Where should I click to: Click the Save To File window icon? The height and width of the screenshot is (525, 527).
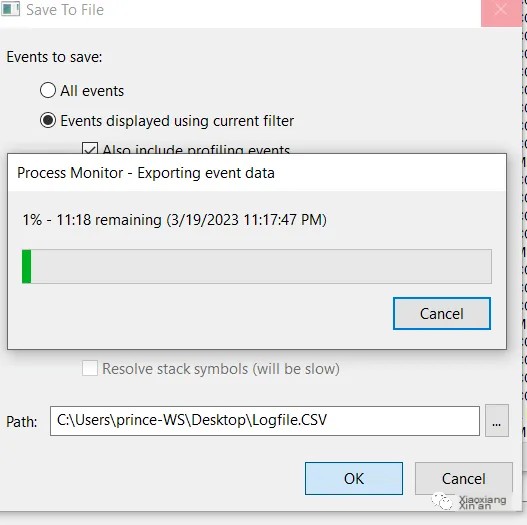[x=10, y=9]
